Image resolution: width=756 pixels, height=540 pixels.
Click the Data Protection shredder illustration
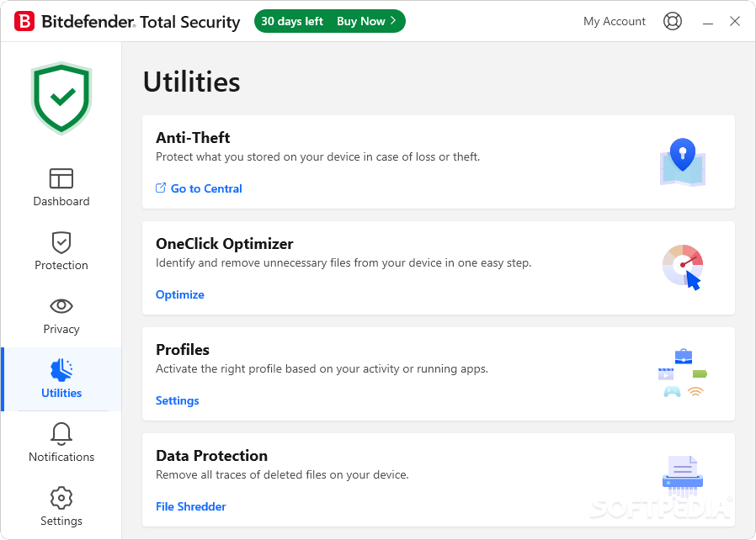pyautogui.click(x=682, y=474)
